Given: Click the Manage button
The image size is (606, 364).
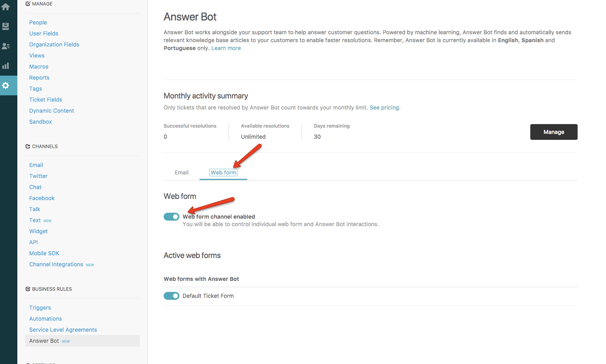Looking at the screenshot, I should (554, 132).
